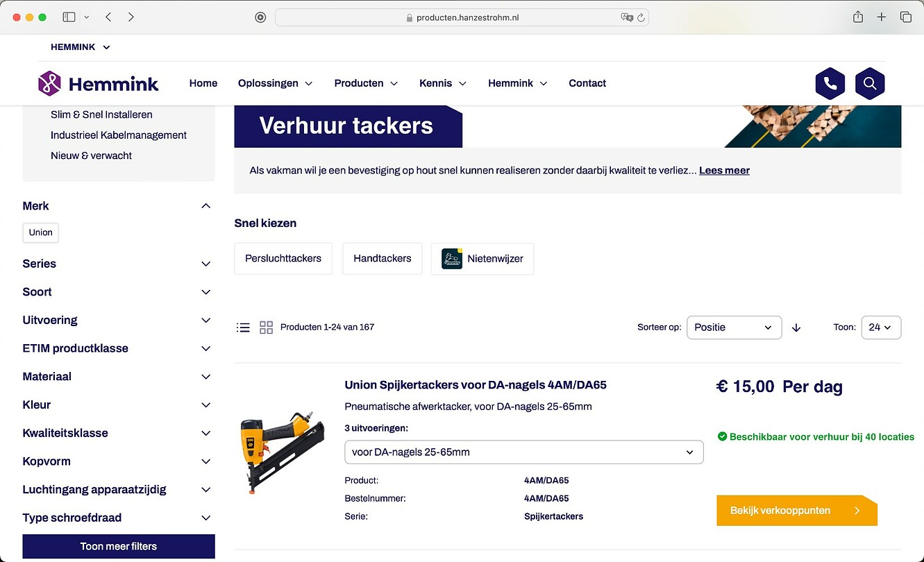Click Toon meer filters button
924x562 pixels.
pos(119,547)
